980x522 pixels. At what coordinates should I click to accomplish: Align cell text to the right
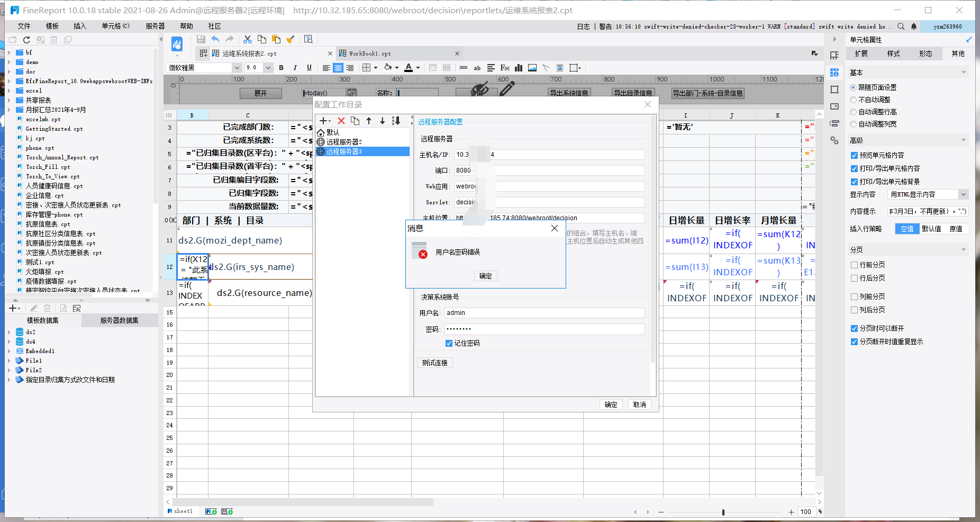[350, 68]
